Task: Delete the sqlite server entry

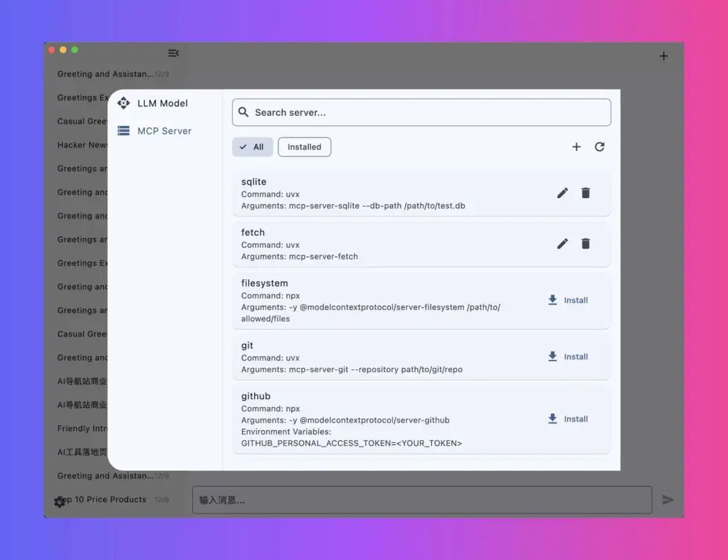Action: [586, 193]
